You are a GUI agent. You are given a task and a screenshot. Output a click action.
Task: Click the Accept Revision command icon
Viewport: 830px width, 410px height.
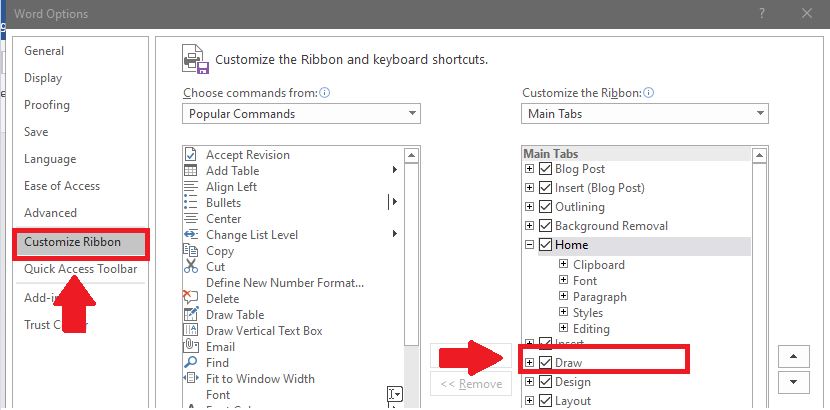point(190,154)
